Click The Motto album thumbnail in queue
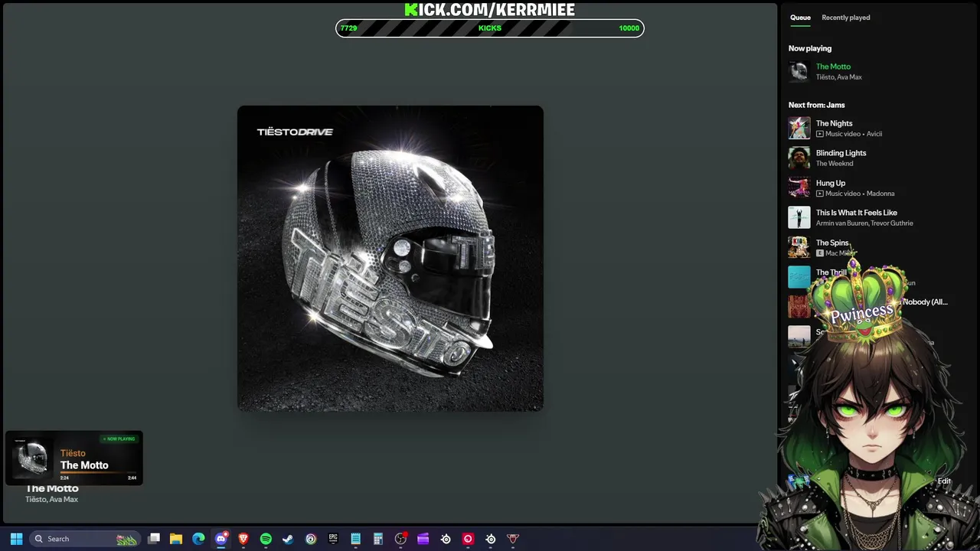Screen dimensions: 980x551 click(799, 72)
